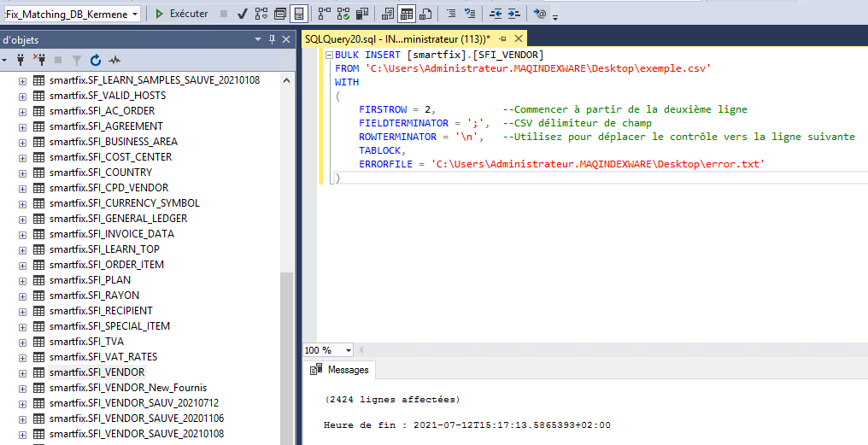
Task: Select the SQLQuery20.sql document tab
Action: 397,39
